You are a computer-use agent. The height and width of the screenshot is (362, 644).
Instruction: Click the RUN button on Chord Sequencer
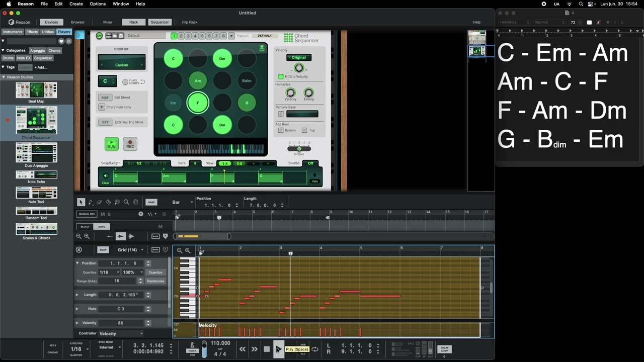111,144
